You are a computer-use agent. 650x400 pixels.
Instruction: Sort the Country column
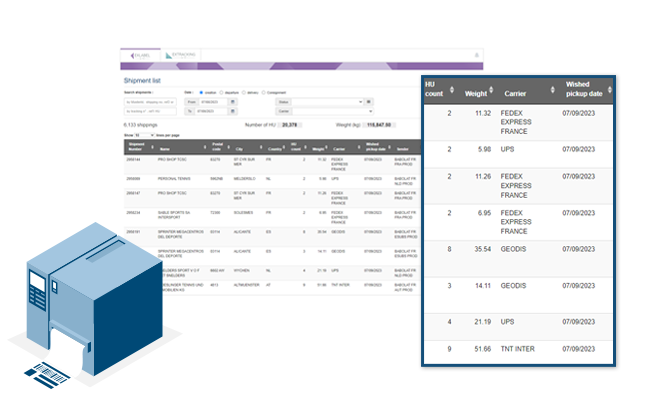point(284,147)
